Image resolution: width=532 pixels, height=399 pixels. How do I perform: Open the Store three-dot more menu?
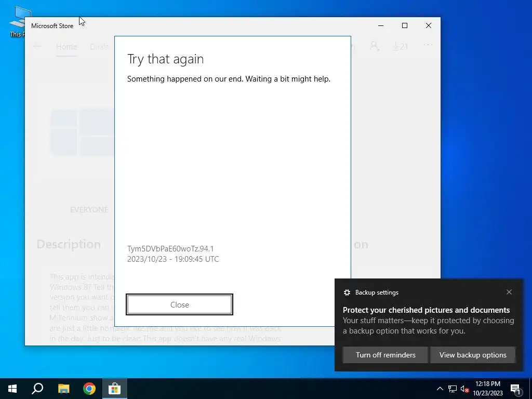(x=428, y=45)
